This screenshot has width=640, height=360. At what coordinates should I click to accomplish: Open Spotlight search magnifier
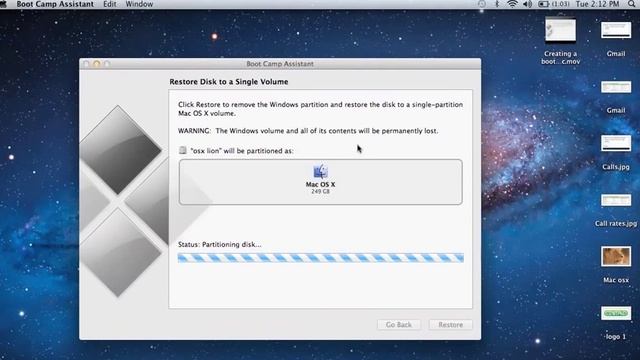[631, 4]
